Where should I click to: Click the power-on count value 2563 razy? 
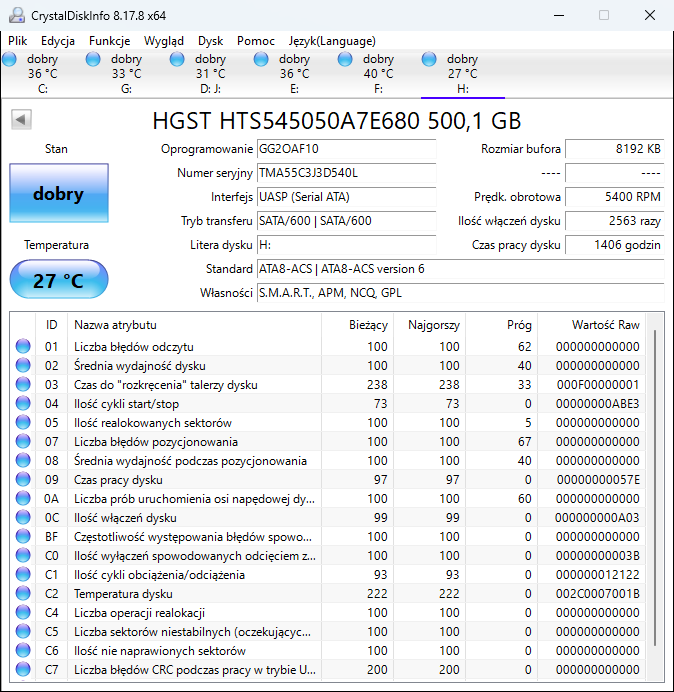(615, 221)
